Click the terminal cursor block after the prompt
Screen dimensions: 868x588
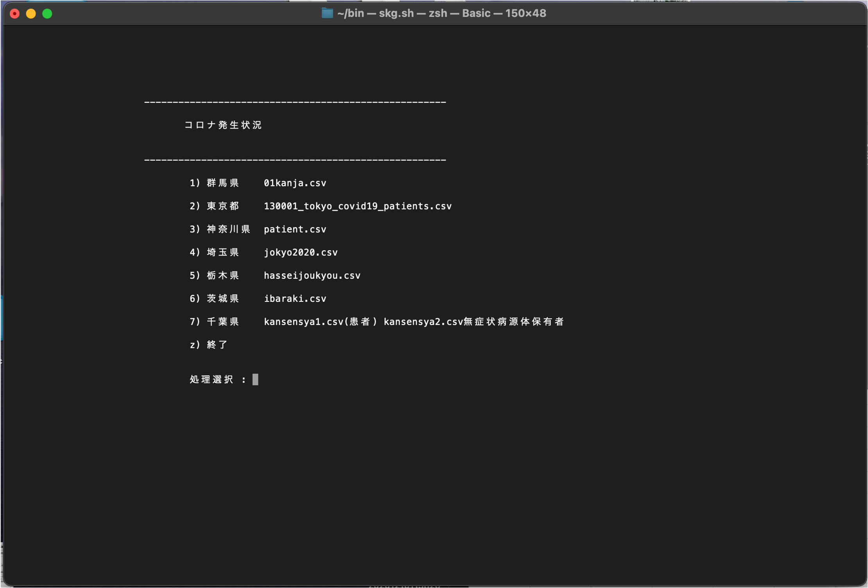tap(255, 379)
